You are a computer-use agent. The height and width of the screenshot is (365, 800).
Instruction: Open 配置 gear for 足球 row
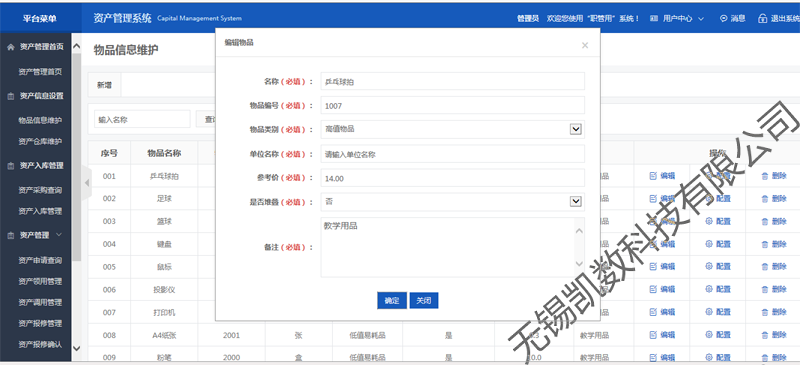pos(709,199)
